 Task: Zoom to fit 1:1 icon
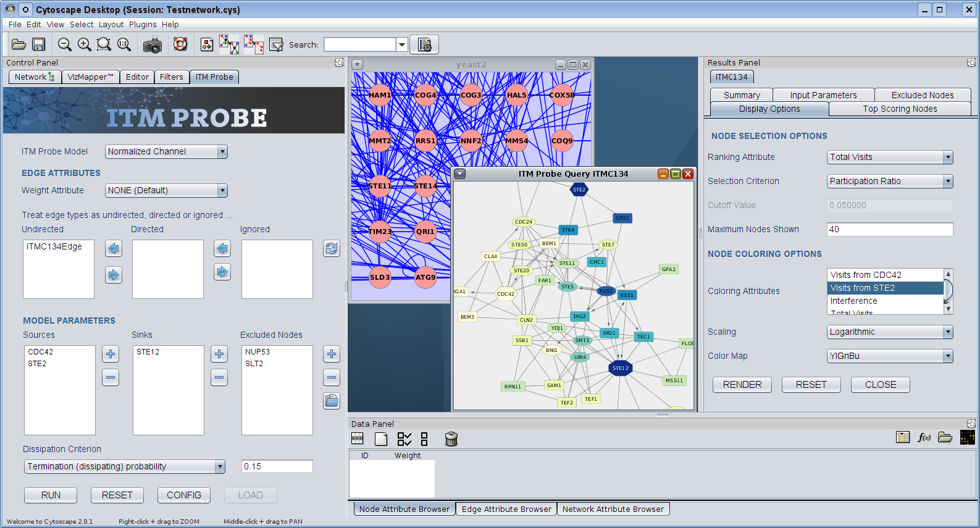(x=124, y=44)
